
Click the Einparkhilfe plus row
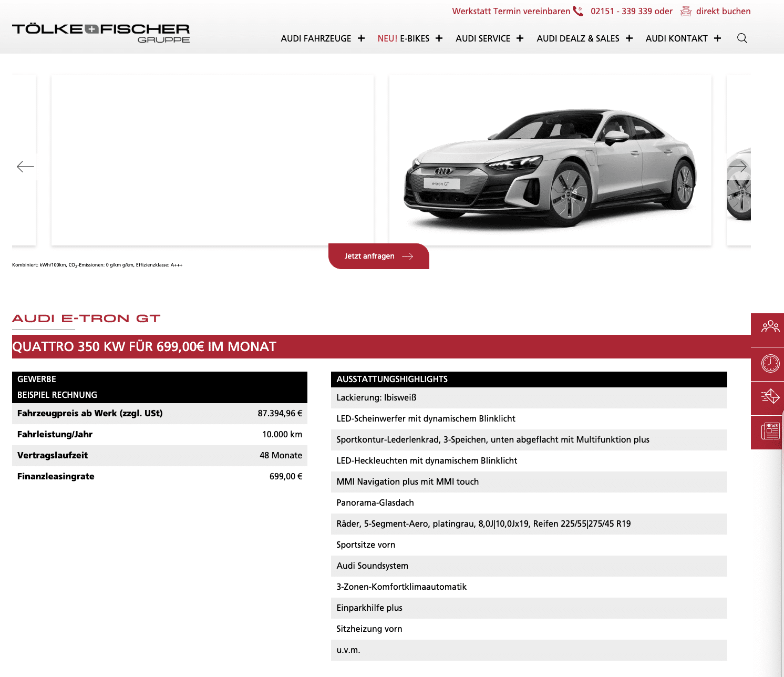click(529, 608)
